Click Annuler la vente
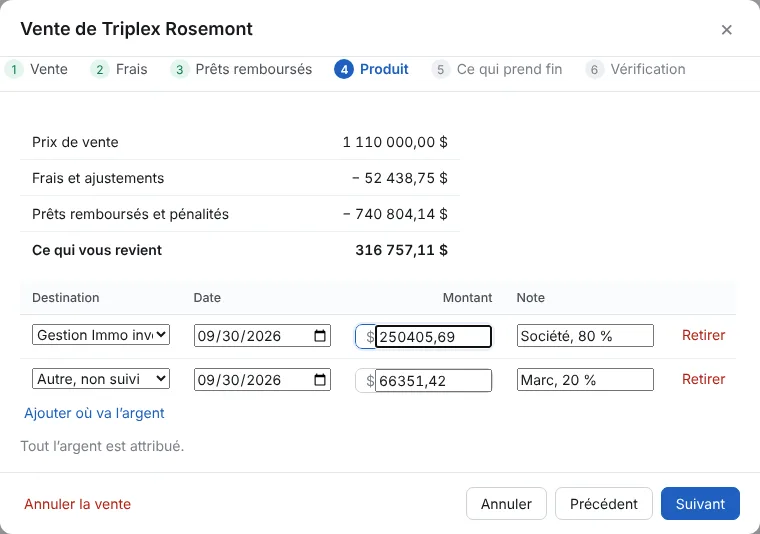This screenshot has height=534, width=760. pos(78,504)
